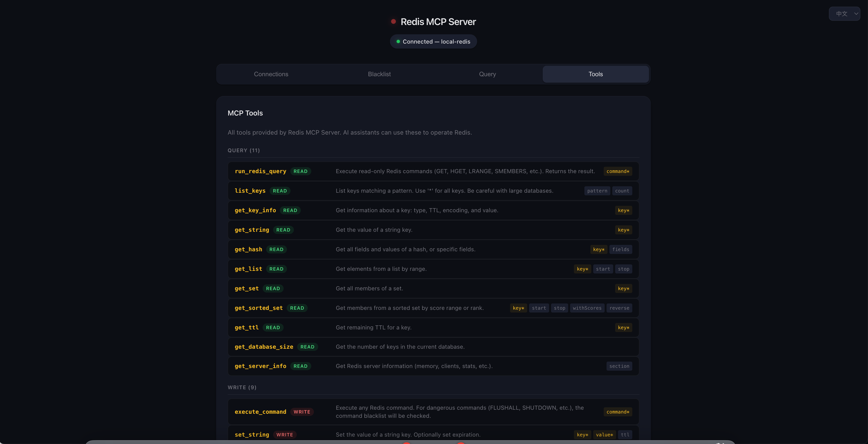Switch to the Connections tab
Image resolution: width=868 pixels, height=444 pixels.
pyautogui.click(x=271, y=74)
